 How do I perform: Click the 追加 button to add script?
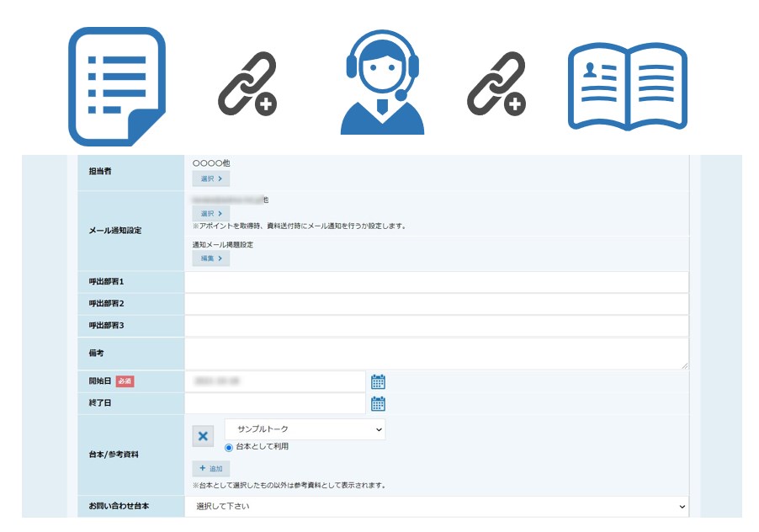[210, 468]
